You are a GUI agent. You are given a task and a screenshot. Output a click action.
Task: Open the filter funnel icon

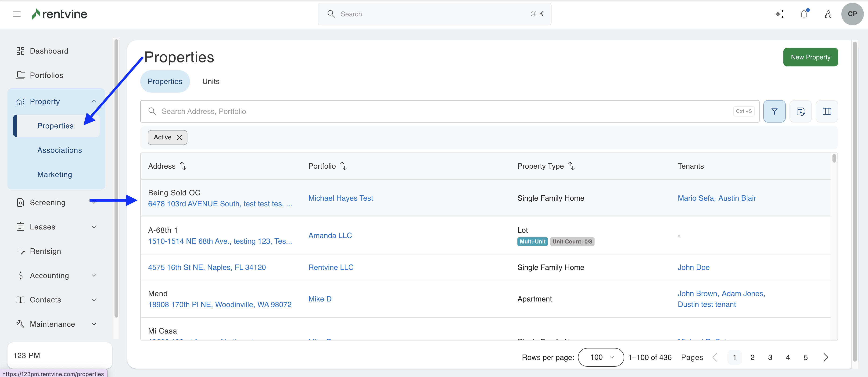pyautogui.click(x=774, y=111)
